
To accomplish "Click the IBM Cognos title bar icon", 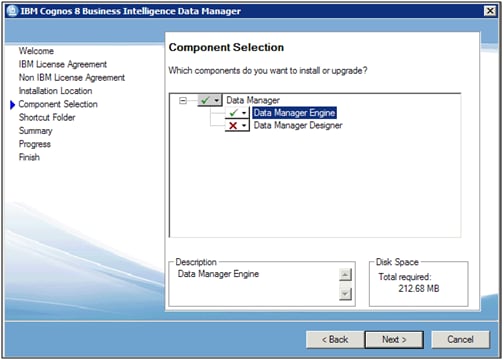I will click(x=12, y=11).
